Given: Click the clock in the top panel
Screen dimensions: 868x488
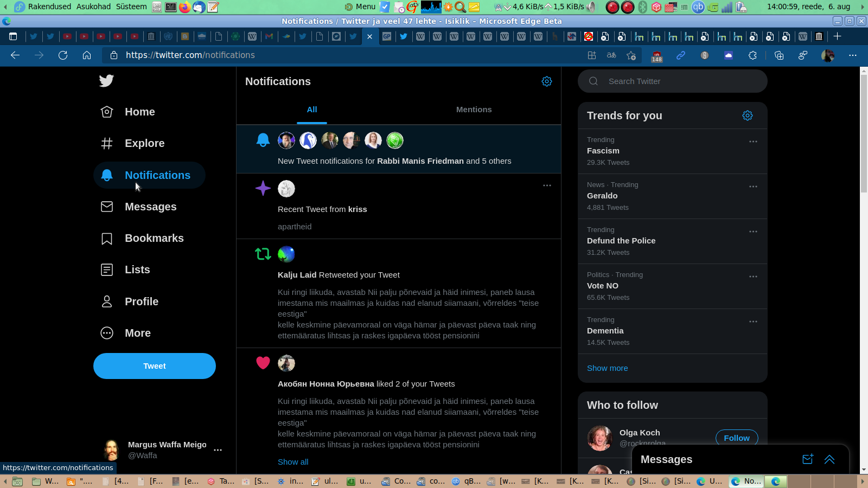Looking at the screenshot, I should pyautogui.click(x=809, y=7).
